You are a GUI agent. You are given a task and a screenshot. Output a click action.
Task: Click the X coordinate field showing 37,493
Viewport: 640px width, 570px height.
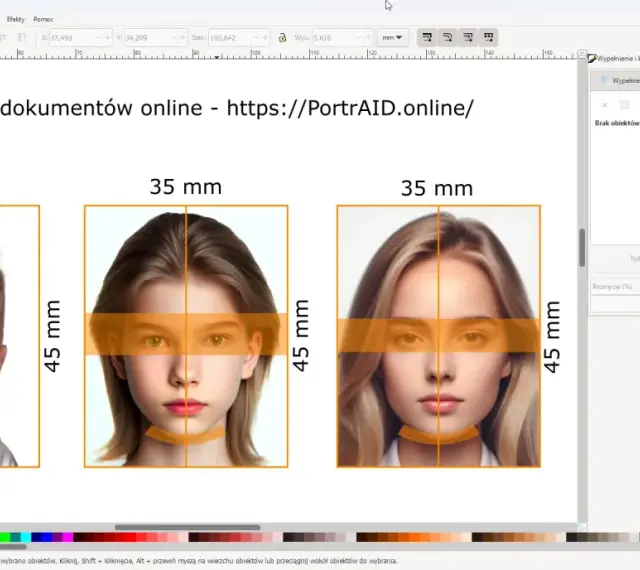(75, 38)
